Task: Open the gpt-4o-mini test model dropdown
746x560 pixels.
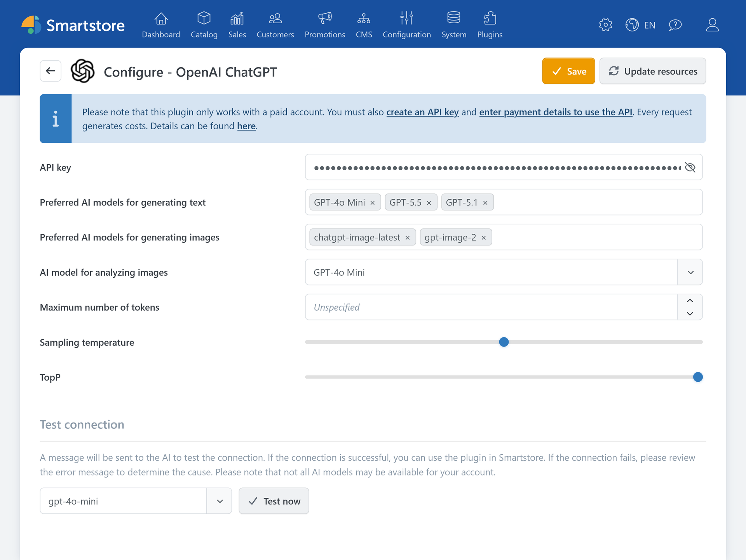Action: pos(220,501)
